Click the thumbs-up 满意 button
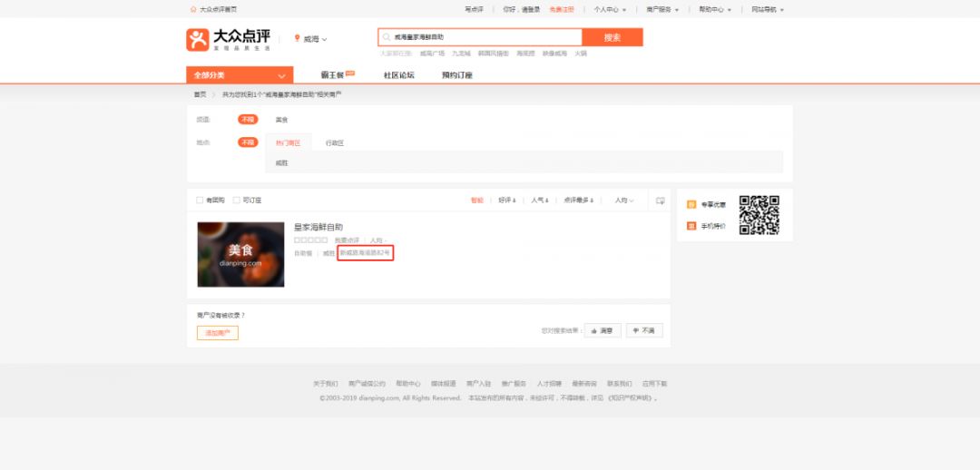This screenshot has height=470, width=980. (603, 330)
